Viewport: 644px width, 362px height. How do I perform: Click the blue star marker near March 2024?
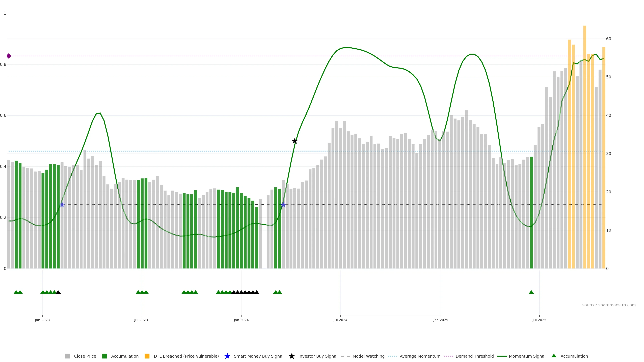coord(283,205)
